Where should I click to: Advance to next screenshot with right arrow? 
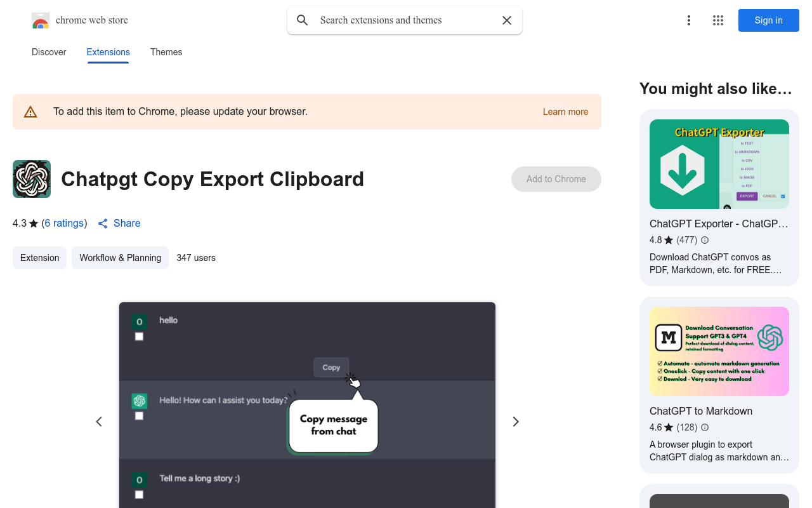(x=516, y=422)
